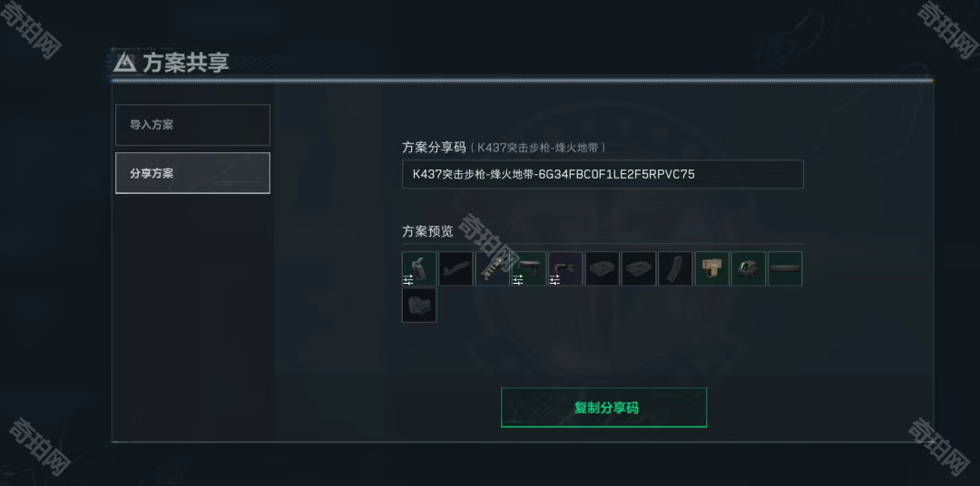
Task: Select the long barrel suppressor icon
Action: (785, 268)
